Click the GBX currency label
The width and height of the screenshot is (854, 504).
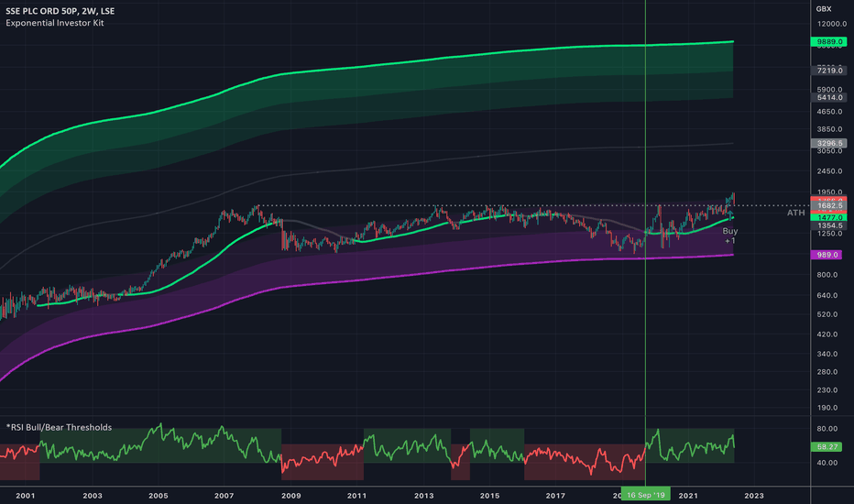(x=824, y=9)
